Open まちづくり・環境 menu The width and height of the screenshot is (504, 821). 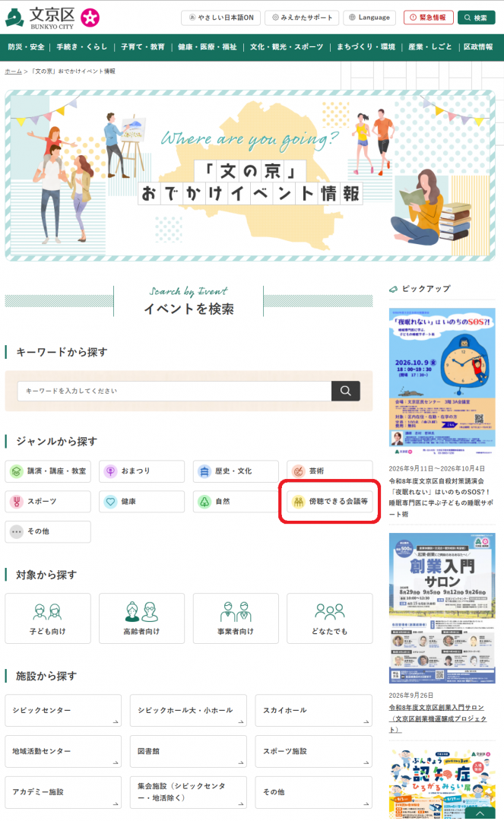[366, 47]
